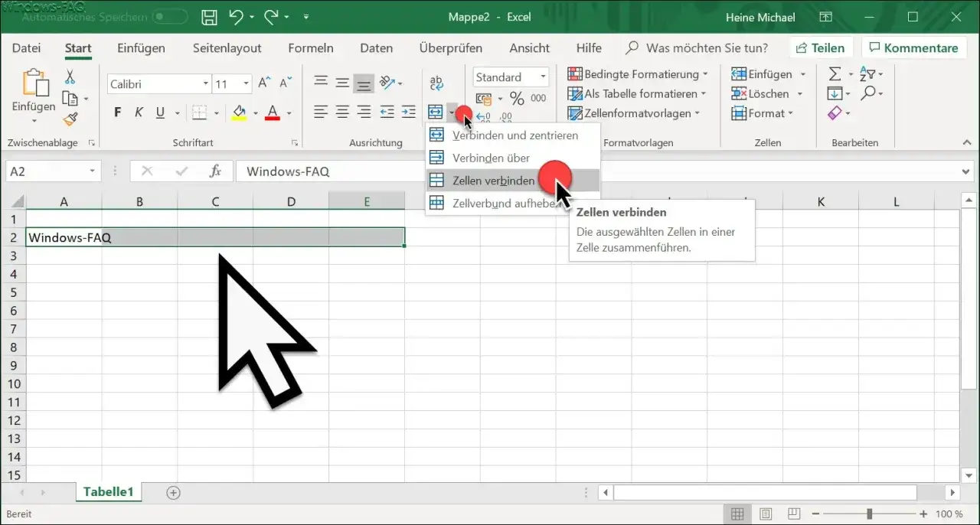Click the borders icon in Schriftart
Viewport: 980px width, 525px height.
coord(199,113)
